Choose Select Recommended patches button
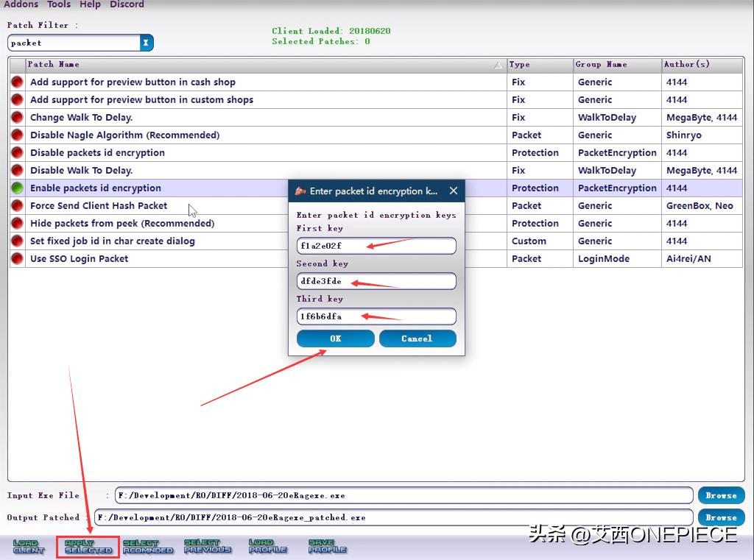The width and height of the screenshot is (754, 560). (147, 547)
